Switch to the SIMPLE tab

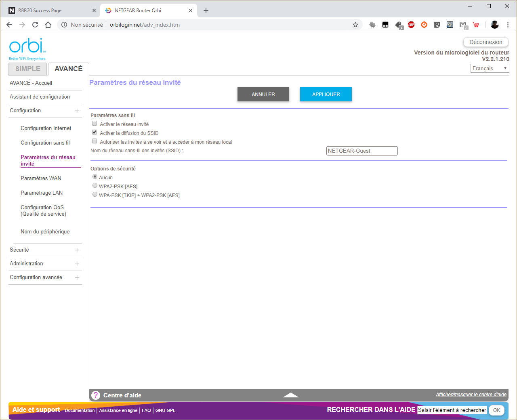[28, 69]
